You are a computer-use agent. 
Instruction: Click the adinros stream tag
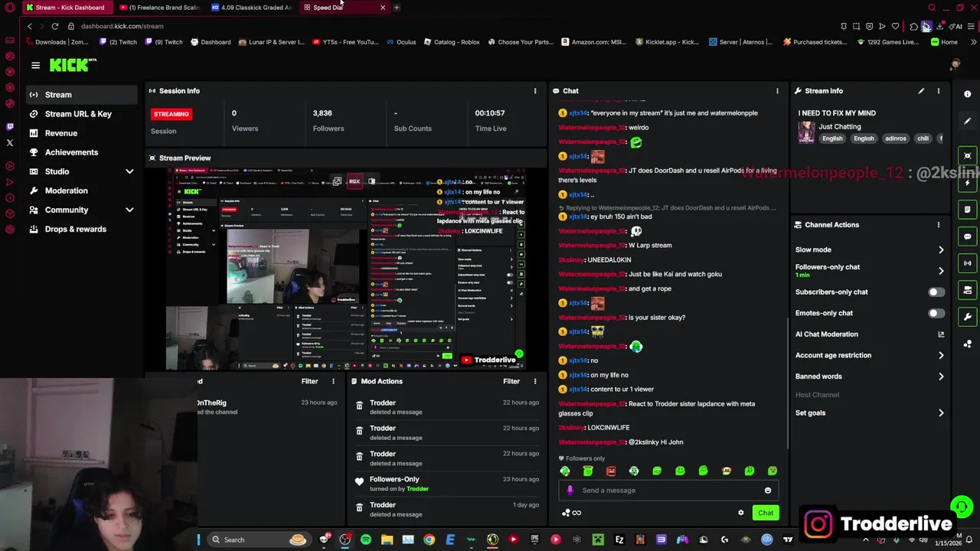(895, 139)
